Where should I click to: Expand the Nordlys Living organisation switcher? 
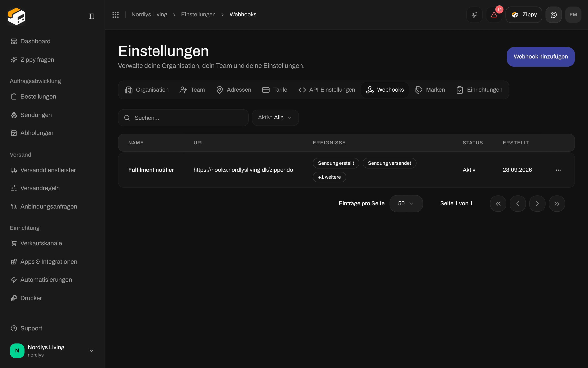52,351
